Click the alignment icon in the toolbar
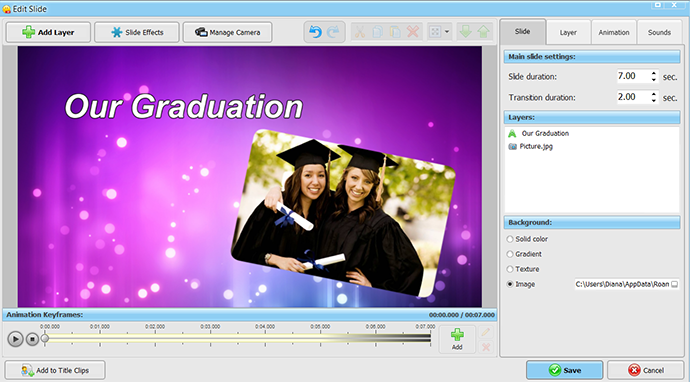 pos(435,32)
